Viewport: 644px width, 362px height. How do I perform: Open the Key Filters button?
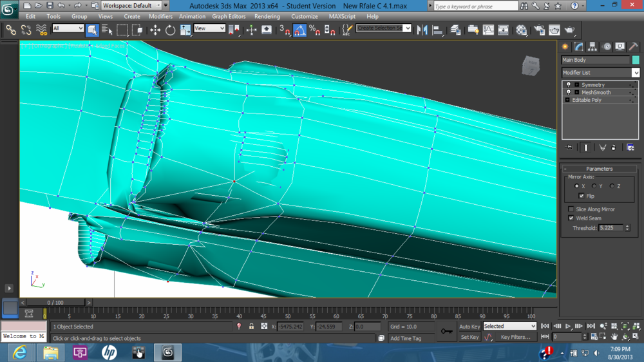[515, 337]
